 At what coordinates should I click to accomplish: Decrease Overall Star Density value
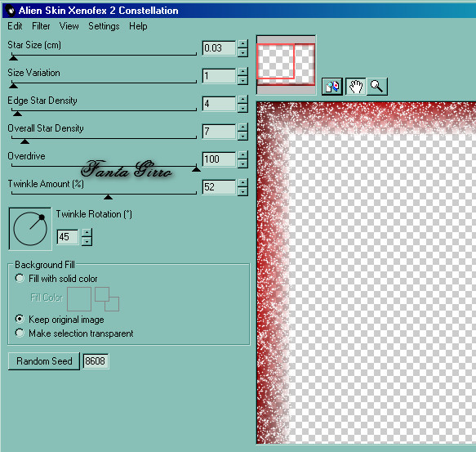click(242, 136)
